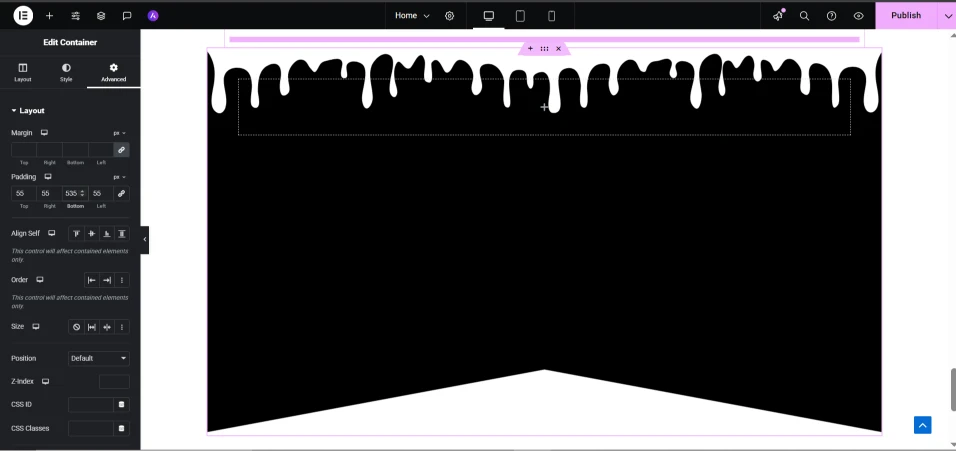This screenshot has height=451, width=956.
Task: Open CSS ID dynamic tags icon
Action: (121, 405)
